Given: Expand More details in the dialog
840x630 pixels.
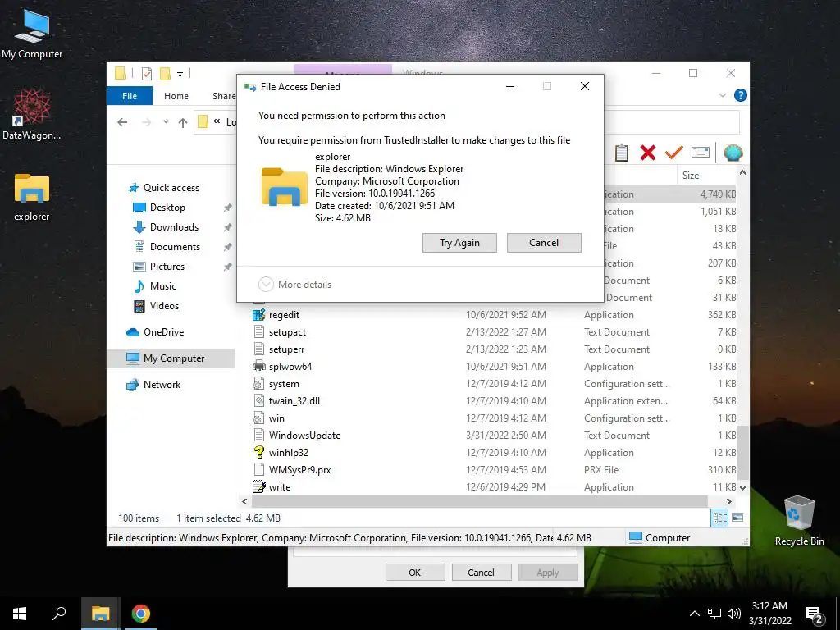Looking at the screenshot, I should click(x=295, y=285).
